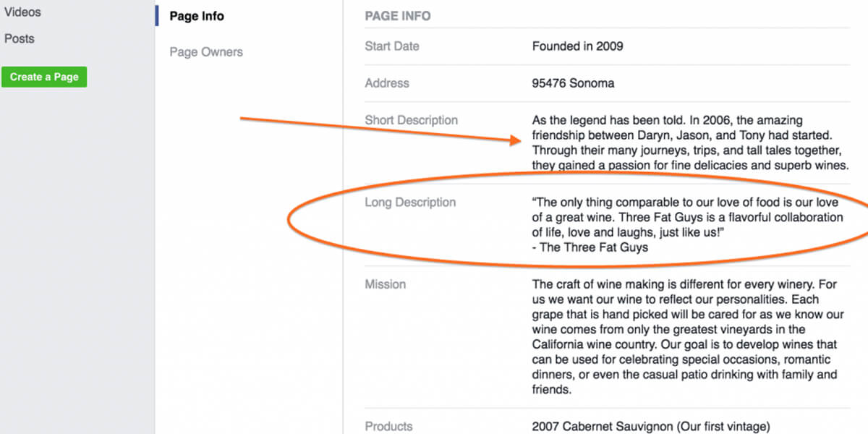
Task: Click the Create a Page button
Action: (x=44, y=77)
